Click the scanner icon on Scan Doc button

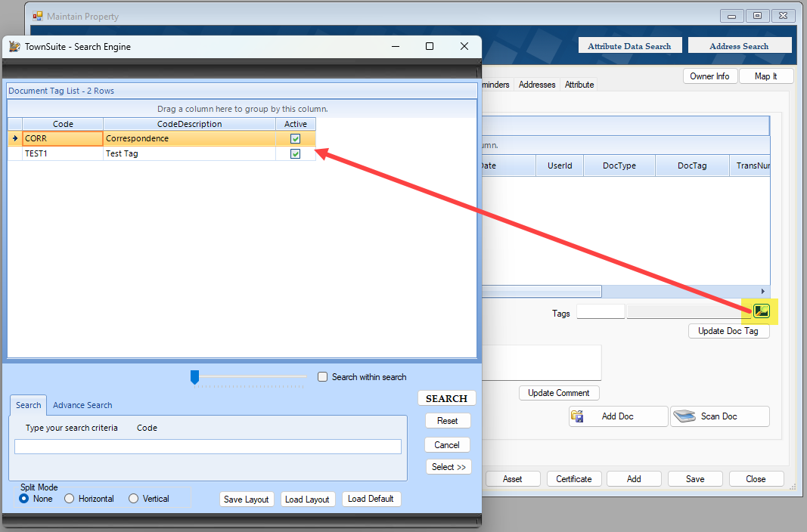[x=684, y=416]
